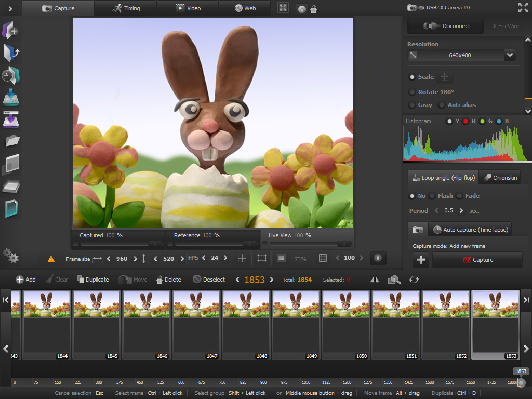532x399 pixels.
Task: Click the flip frames mirror icon
Action: click(375, 280)
